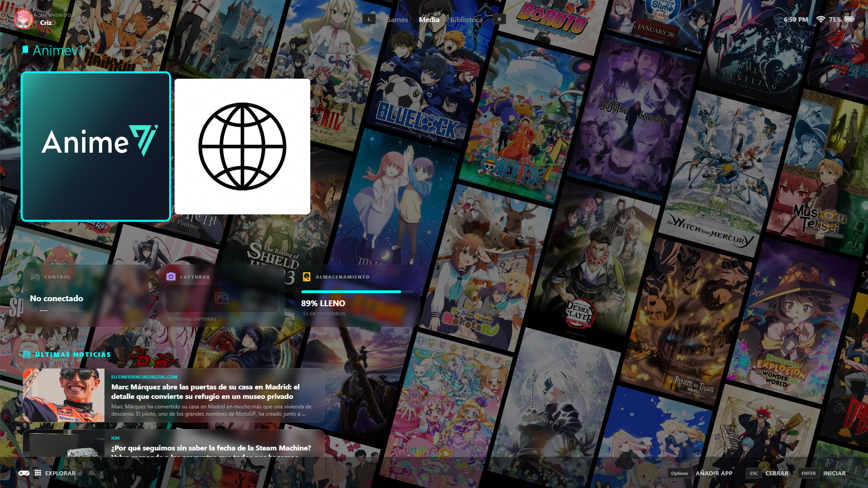Open the Explorar grid icon
Image resolution: width=868 pixels, height=488 pixels.
tap(38, 473)
